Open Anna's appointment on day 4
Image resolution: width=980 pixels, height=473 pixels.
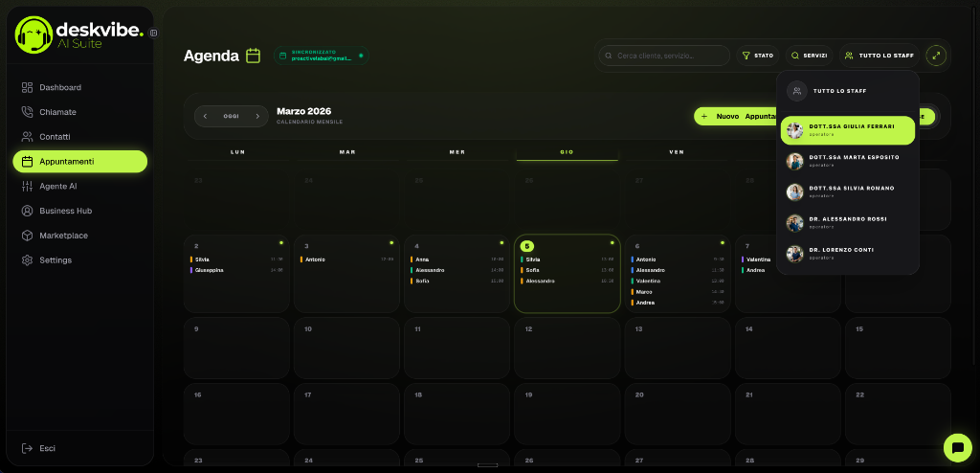[457, 259]
